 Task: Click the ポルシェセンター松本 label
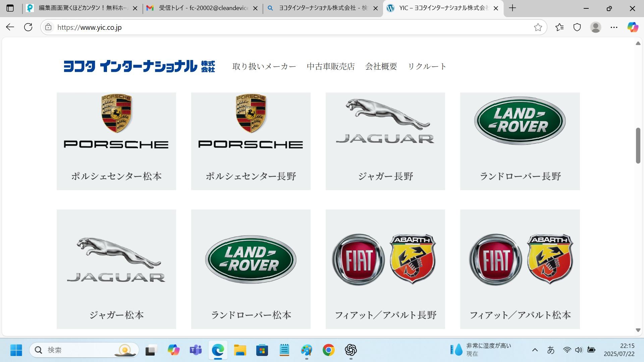[116, 176]
